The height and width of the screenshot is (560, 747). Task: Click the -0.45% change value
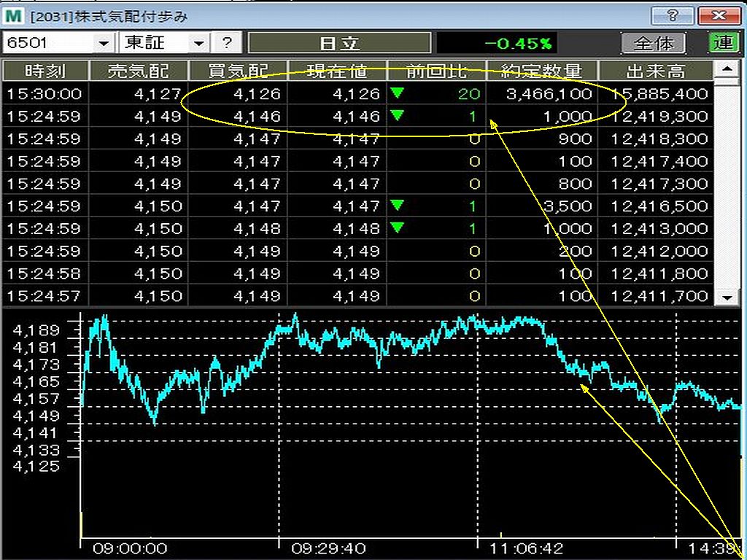(x=518, y=44)
